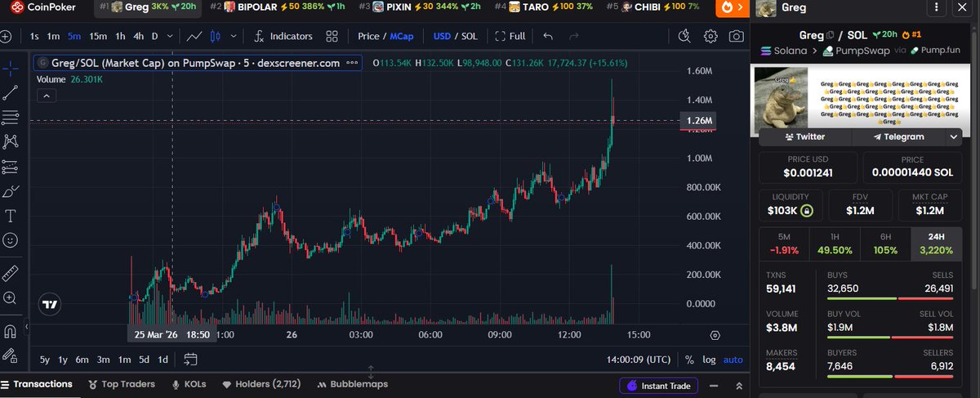Select the pattern drawing tool
980x398 pixels.
(11, 142)
